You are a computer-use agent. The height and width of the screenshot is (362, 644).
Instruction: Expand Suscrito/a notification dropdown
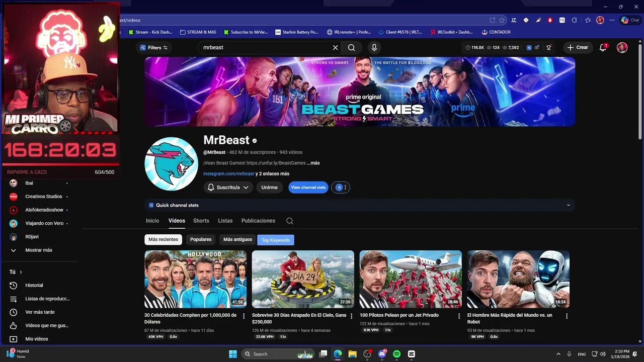[x=228, y=187]
